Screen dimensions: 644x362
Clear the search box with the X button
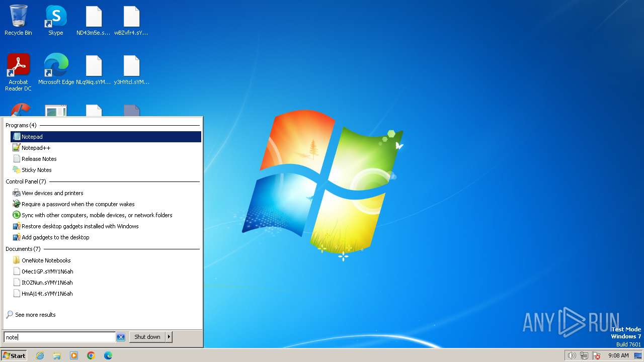pyautogui.click(x=121, y=337)
